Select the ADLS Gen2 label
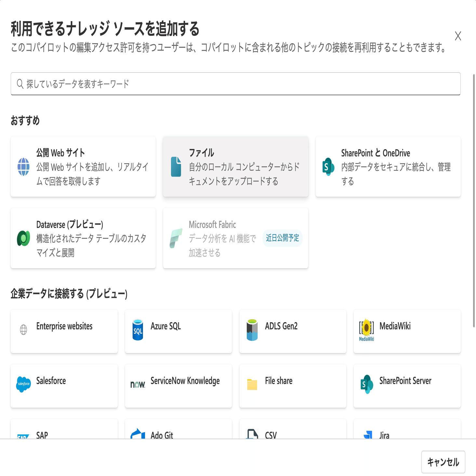476x476 pixels. pos(281,326)
